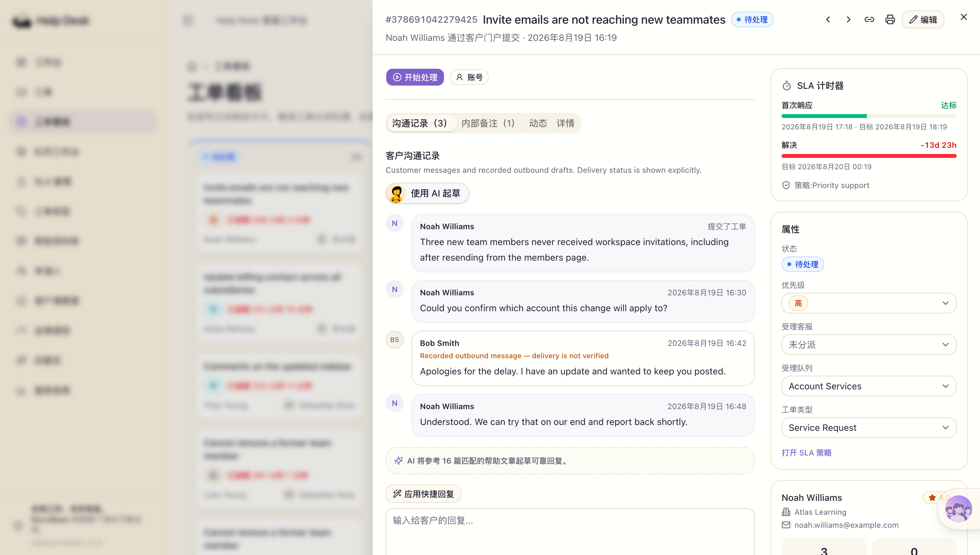The image size is (980, 555).
Task: Go to the previous ticket arrow
Action: point(828,19)
